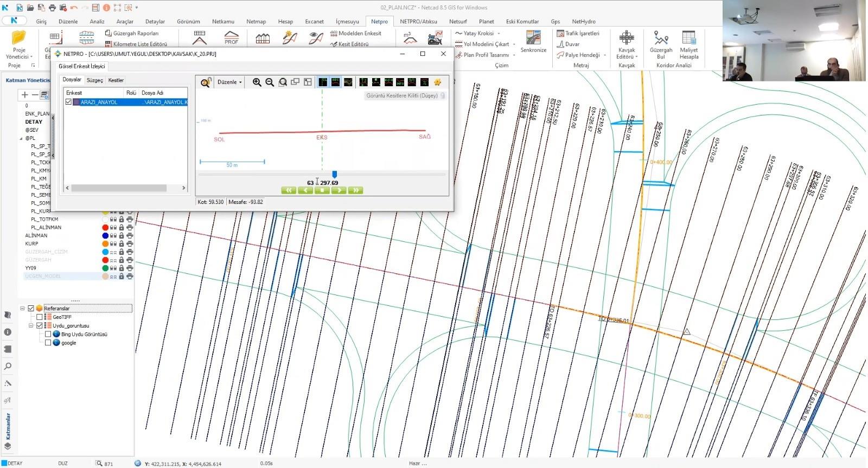This screenshot has width=868, height=468.
Task: Open Maliyet Hesapla tool
Action: click(x=689, y=44)
